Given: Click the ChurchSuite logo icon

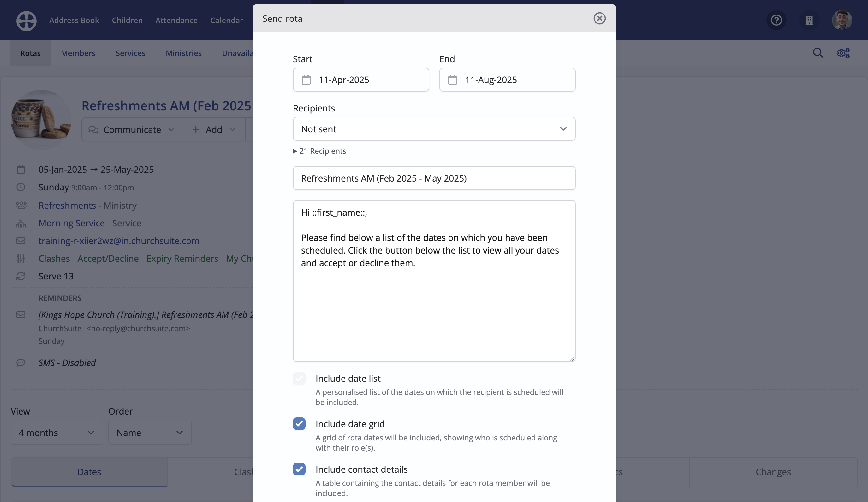Looking at the screenshot, I should 27,21.
